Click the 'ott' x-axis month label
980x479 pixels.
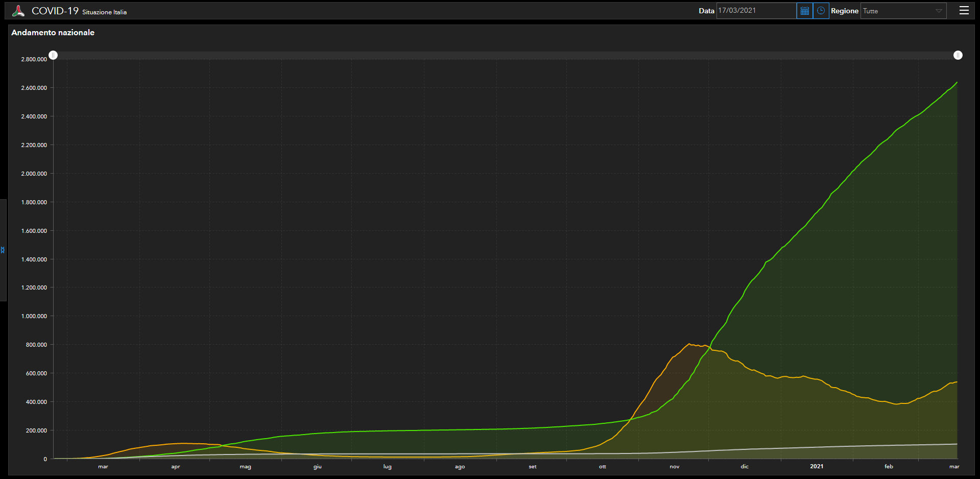(x=603, y=467)
